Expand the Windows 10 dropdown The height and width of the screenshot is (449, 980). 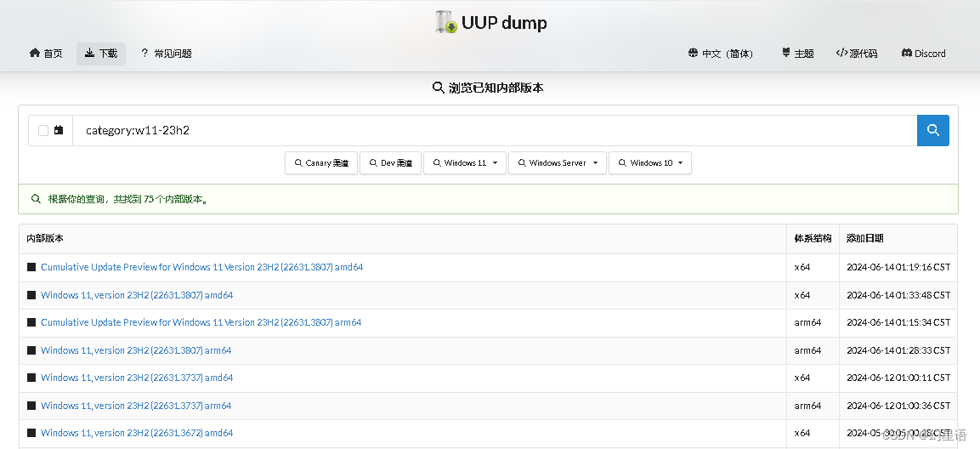pyautogui.click(x=650, y=163)
